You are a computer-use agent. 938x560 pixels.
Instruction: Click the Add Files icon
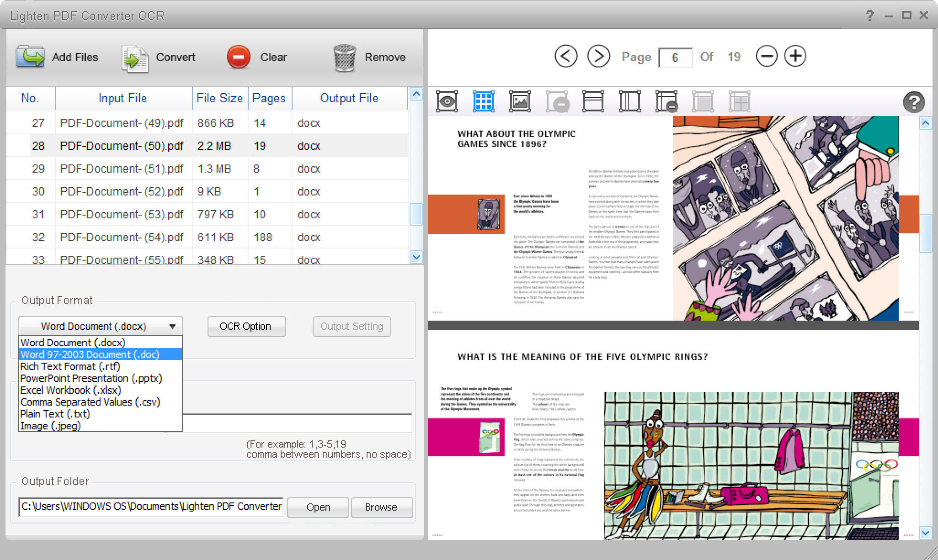pyautogui.click(x=30, y=57)
